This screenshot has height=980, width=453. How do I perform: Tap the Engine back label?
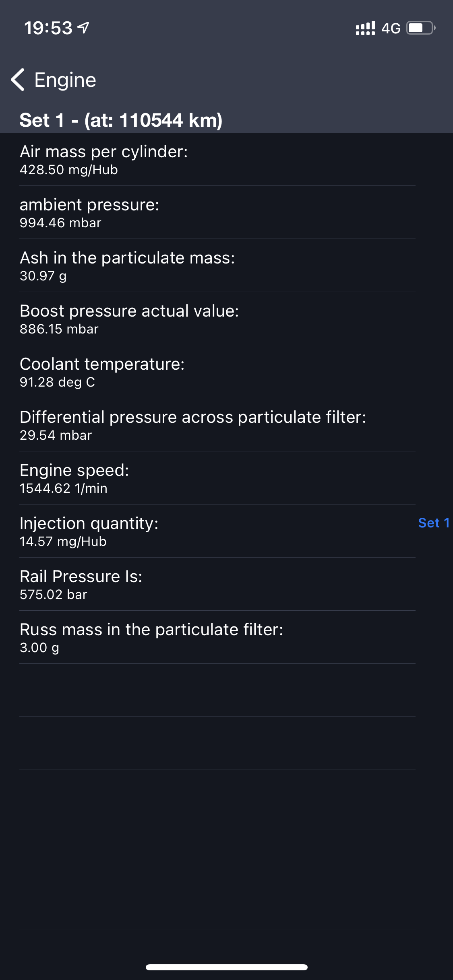click(x=65, y=80)
